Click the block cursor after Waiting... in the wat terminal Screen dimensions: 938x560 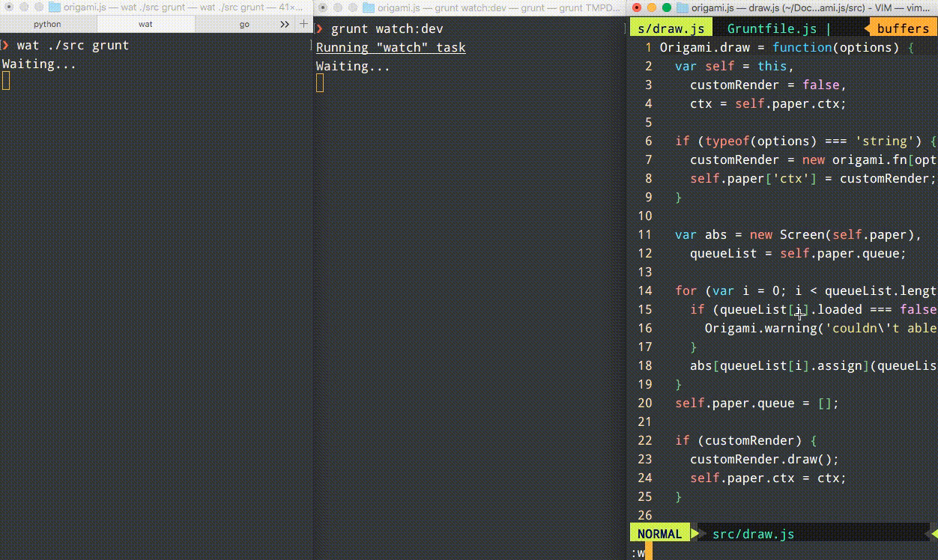6,81
